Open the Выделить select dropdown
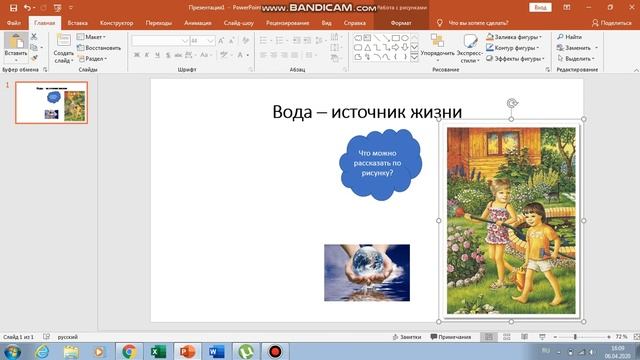Viewport: 640px width, 360px height. click(x=576, y=58)
